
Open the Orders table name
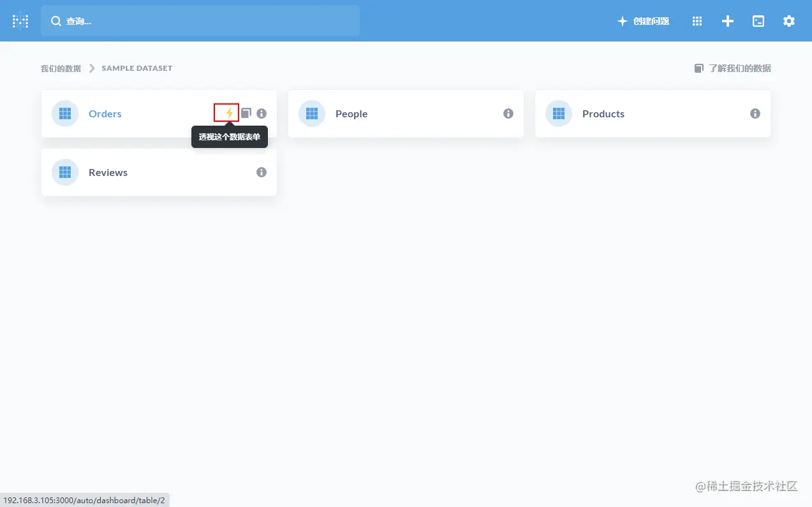[x=105, y=114]
